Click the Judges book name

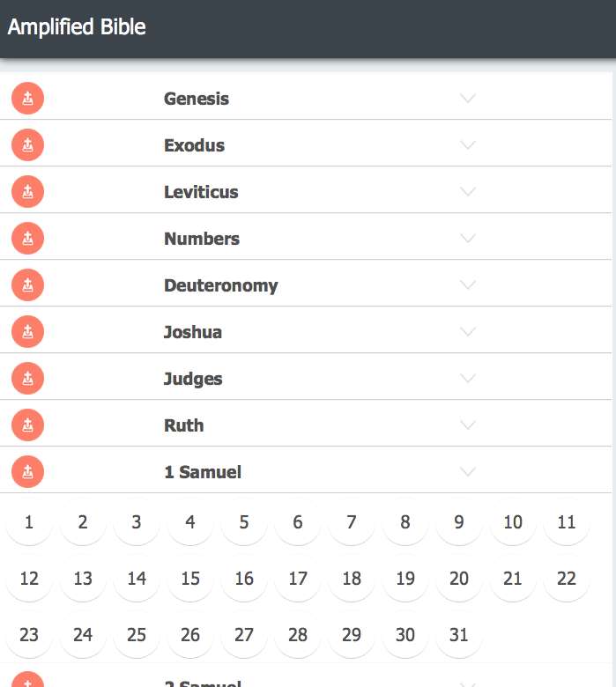coord(193,379)
